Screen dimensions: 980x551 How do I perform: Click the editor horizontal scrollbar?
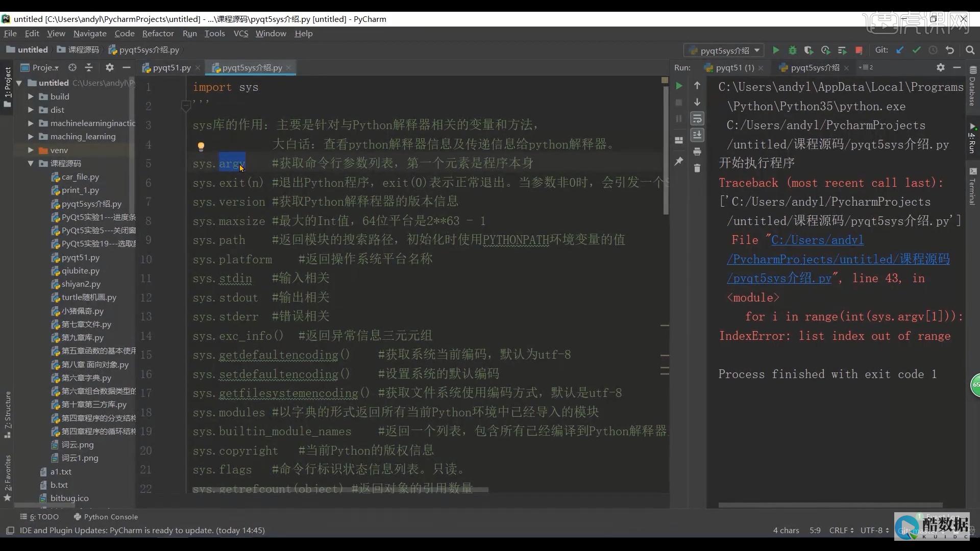(340, 490)
